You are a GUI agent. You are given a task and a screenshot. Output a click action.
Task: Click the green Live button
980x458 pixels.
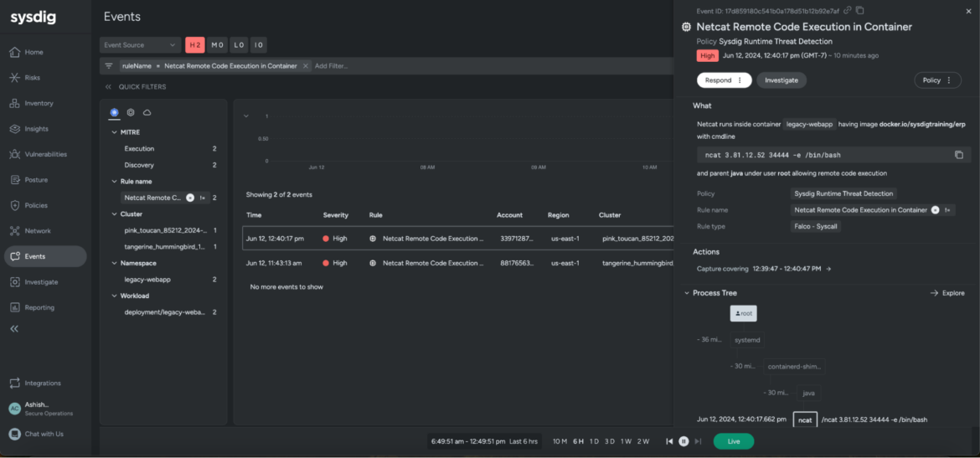[x=734, y=441]
